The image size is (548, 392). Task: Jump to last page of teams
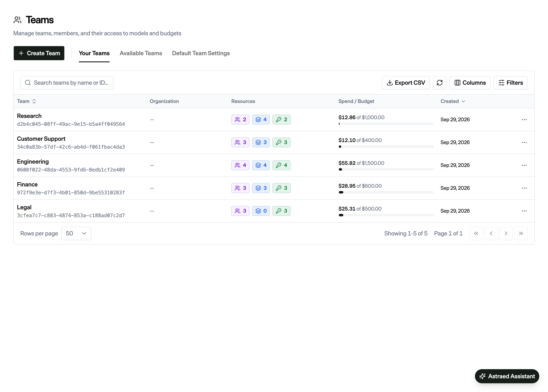[521, 233]
